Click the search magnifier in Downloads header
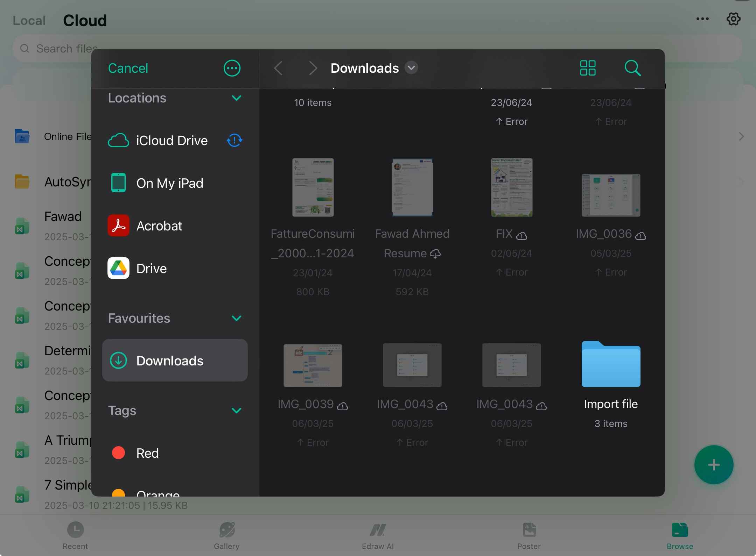Screen dimensions: 756x556 (x=632, y=68)
